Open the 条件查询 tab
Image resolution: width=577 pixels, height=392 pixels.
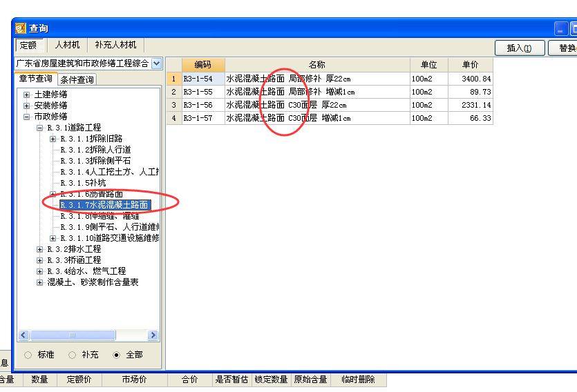77,79
